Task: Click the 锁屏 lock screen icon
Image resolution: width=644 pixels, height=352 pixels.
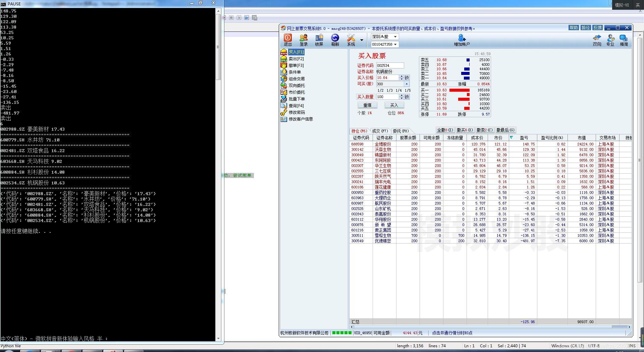Action: point(319,40)
